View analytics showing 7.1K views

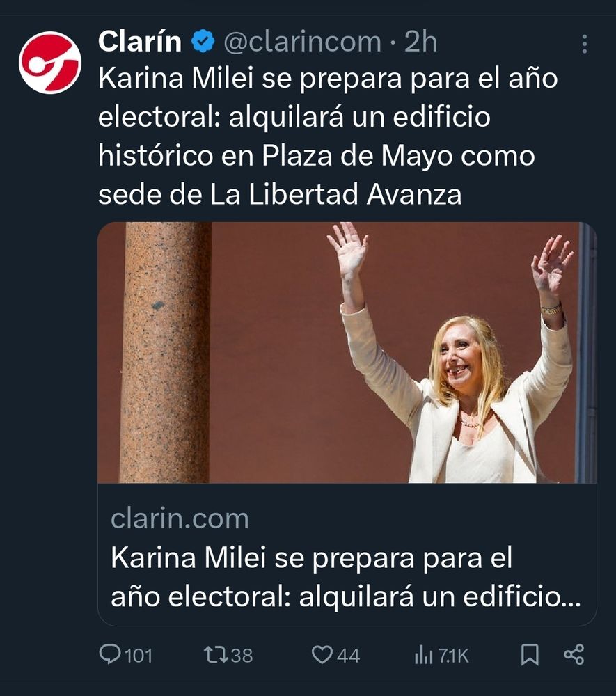[x=423, y=655]
